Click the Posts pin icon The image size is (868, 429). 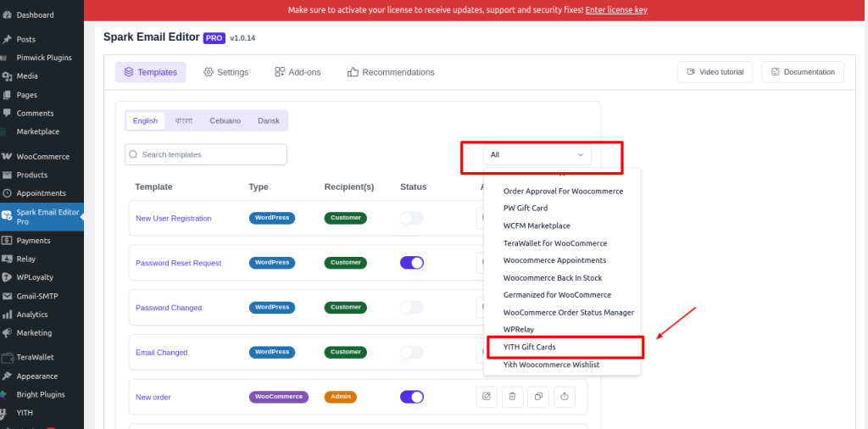[7, 39]
